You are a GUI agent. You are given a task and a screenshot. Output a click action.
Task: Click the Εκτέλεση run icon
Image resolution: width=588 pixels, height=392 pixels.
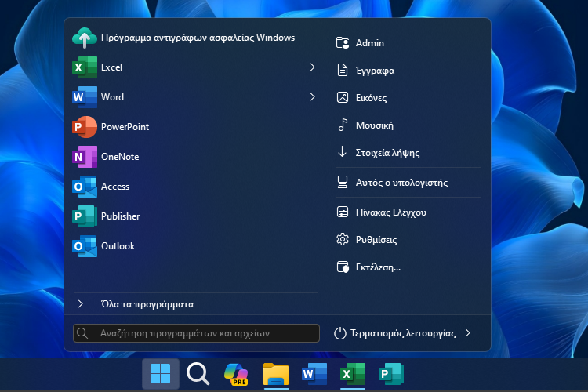pos(343,267)
